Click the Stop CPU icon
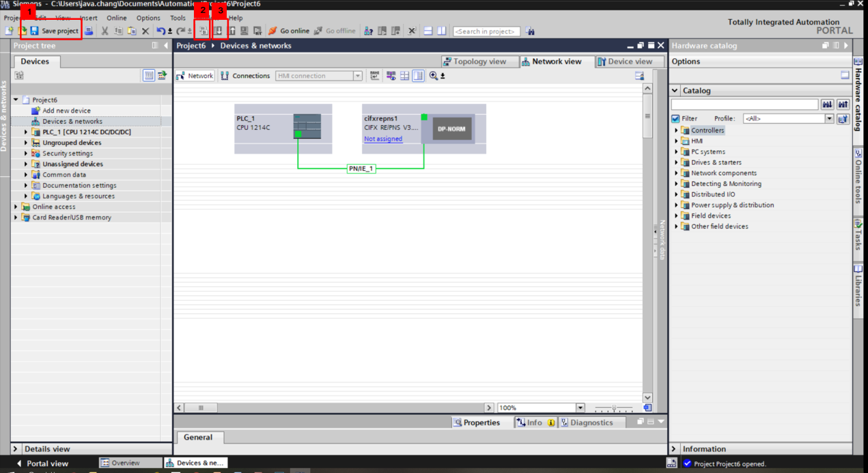Screen dimensions: 868x473 click(x=395, y=31)
